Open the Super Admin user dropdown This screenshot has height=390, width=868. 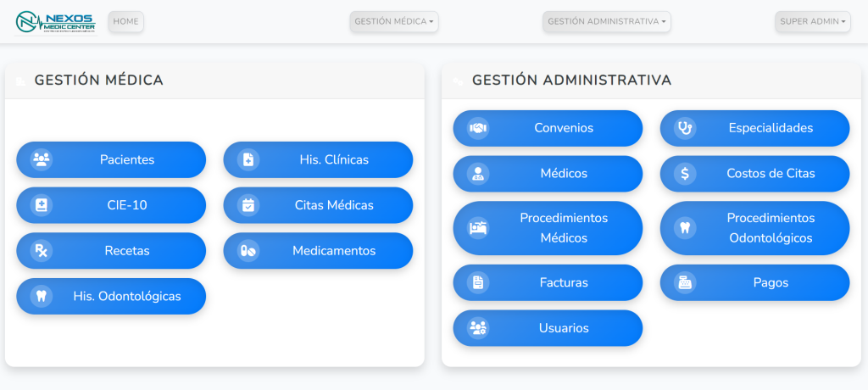click(x=812, y=21)
